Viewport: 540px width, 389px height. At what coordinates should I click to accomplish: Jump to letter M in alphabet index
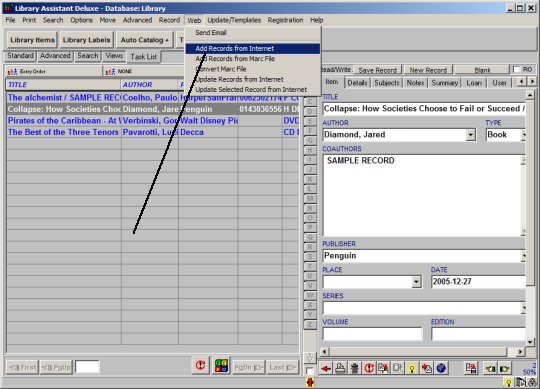pos(310,198)
